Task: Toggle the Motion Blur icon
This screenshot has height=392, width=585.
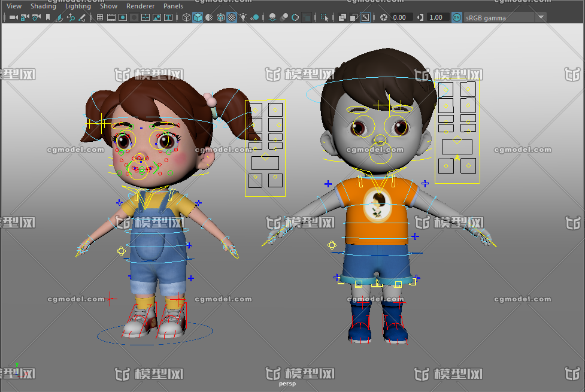Action: pyautogui.click(x=284, y=17)
